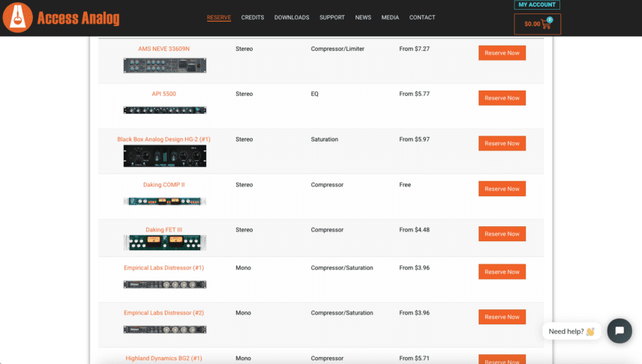The width and height of the screenshot is (642, 364).
Task: Select the 'From $4.48' price text
Action: [414, 229]
